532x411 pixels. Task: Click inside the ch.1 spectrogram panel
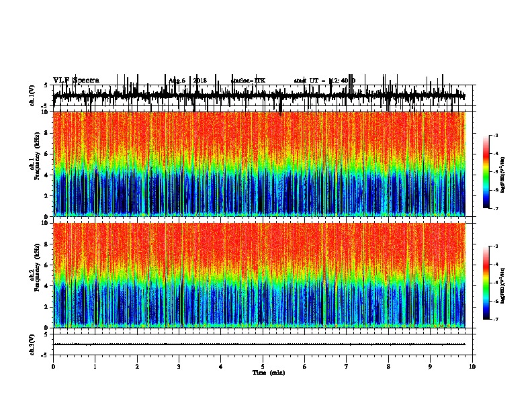tap(259, 164)
